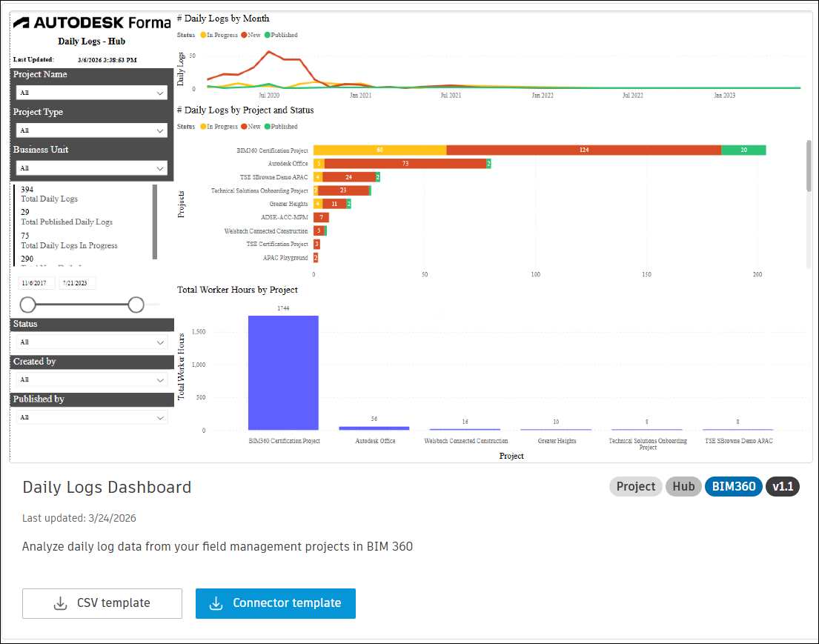819x644 pixels.
Task: Click Published legend swatch in monthly chart
Action: (268, 35)
